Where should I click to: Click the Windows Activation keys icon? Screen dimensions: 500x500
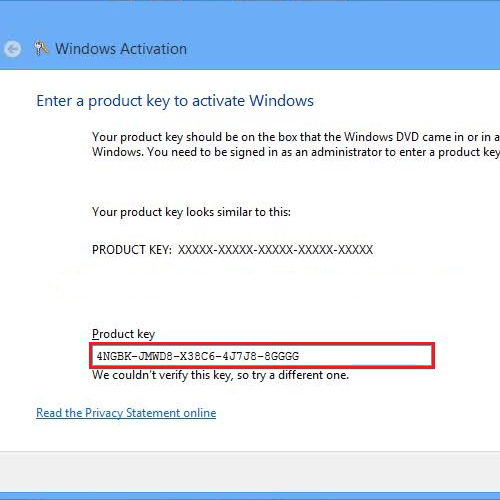pyautogui.click(x=41, y=49)
